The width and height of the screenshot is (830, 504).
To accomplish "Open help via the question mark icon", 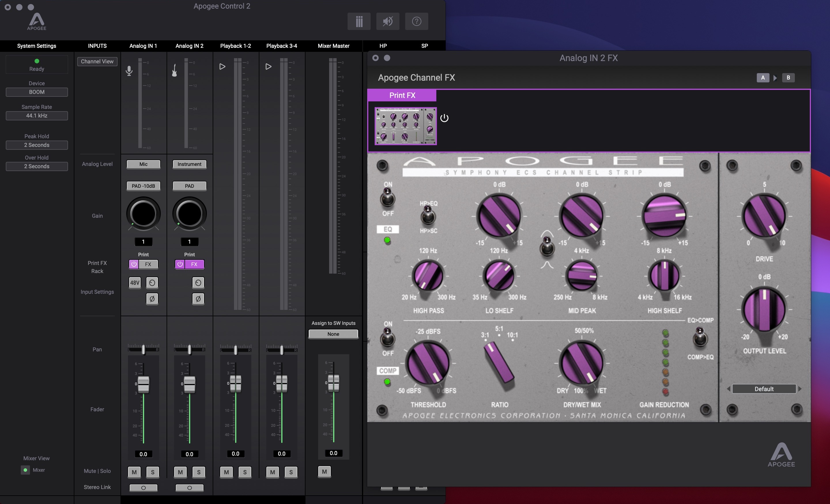I will [416, 21].
